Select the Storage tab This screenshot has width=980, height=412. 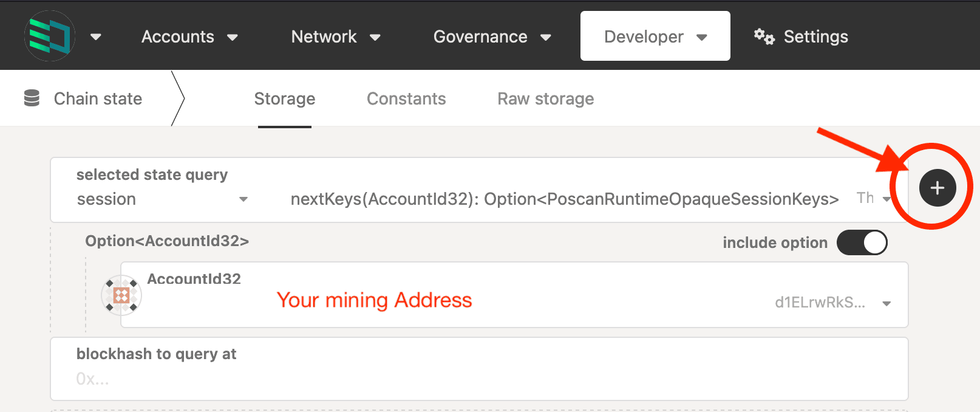click(x=284, y=99)
